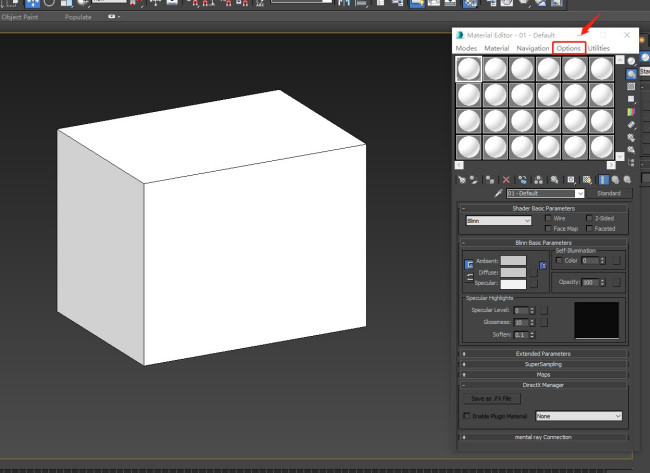Open the Material menu
The image size is (650, 473).
tap(497, 48)
